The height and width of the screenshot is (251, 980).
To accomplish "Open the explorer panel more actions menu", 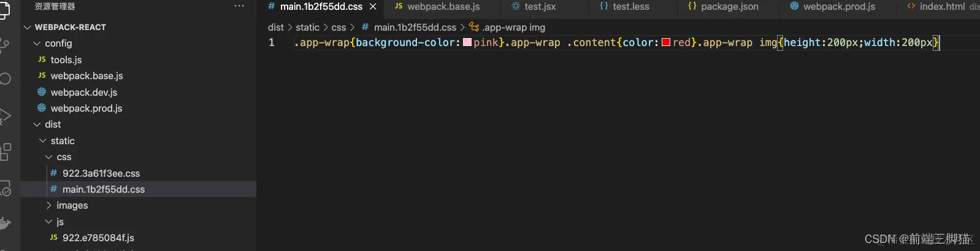I will [x=239, y=6].
